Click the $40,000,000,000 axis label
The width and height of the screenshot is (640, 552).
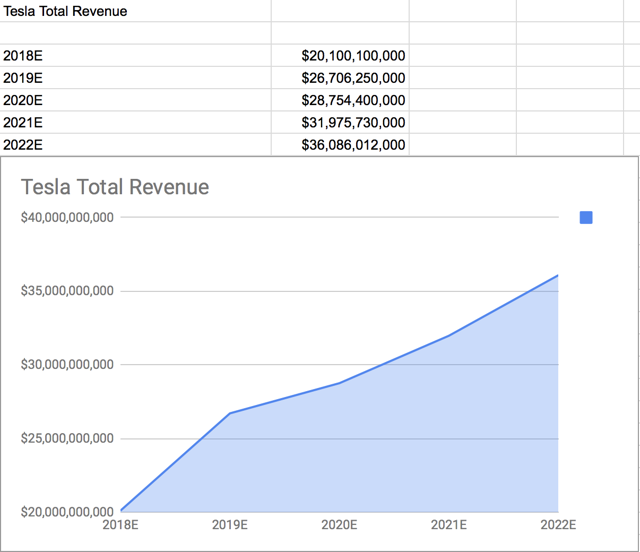(x=67, y=218)
